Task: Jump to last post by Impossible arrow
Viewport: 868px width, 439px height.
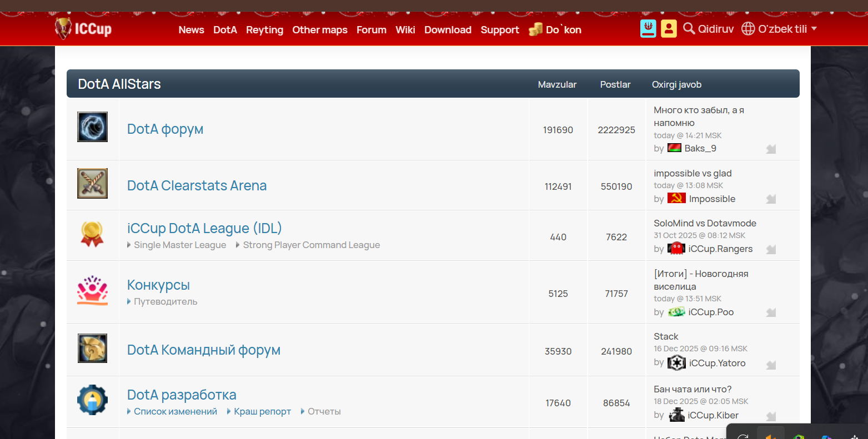Action: 771,199
